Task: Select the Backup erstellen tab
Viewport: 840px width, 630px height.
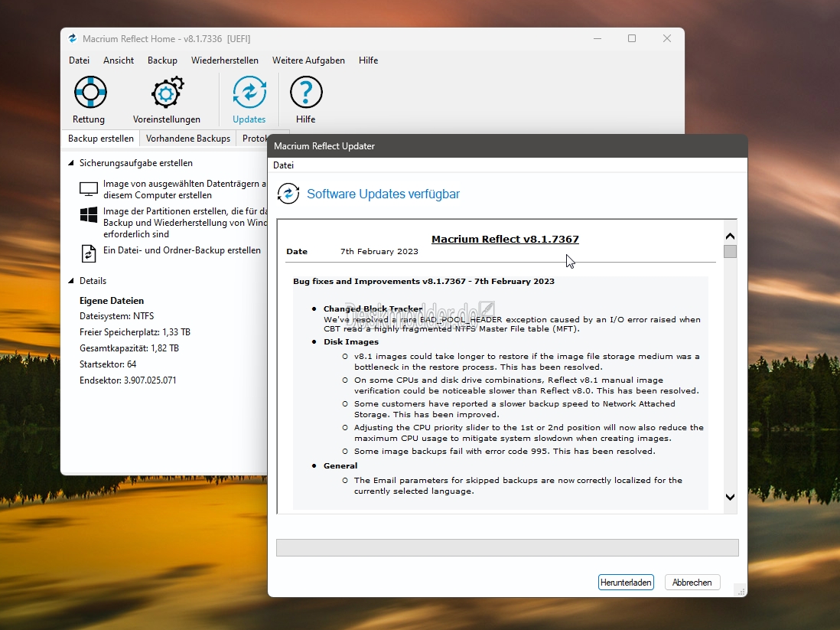Action: 101,139
